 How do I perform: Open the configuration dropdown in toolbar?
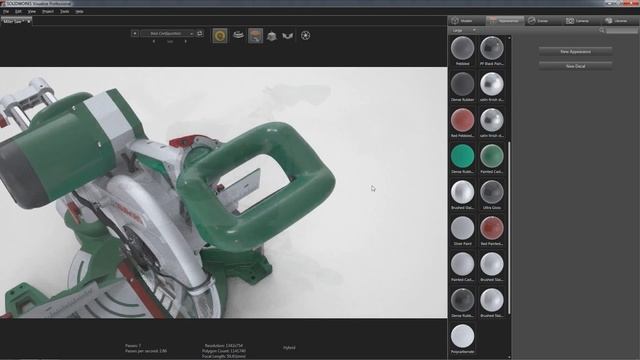pyautogui.click(x=167, y=33)
